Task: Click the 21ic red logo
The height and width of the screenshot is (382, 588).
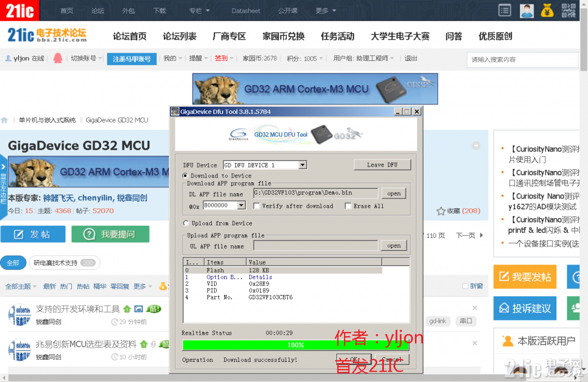Action: click(20, 10)
